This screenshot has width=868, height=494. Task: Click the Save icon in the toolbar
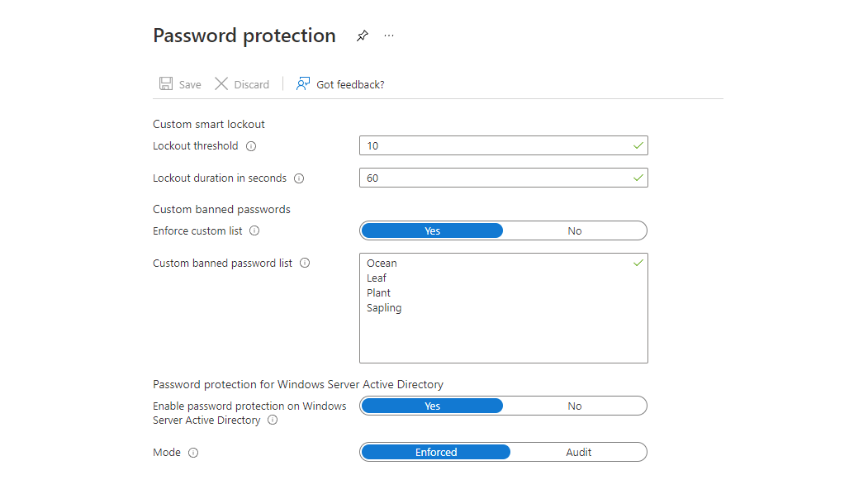pyautogui.click(x=165, y=83)
